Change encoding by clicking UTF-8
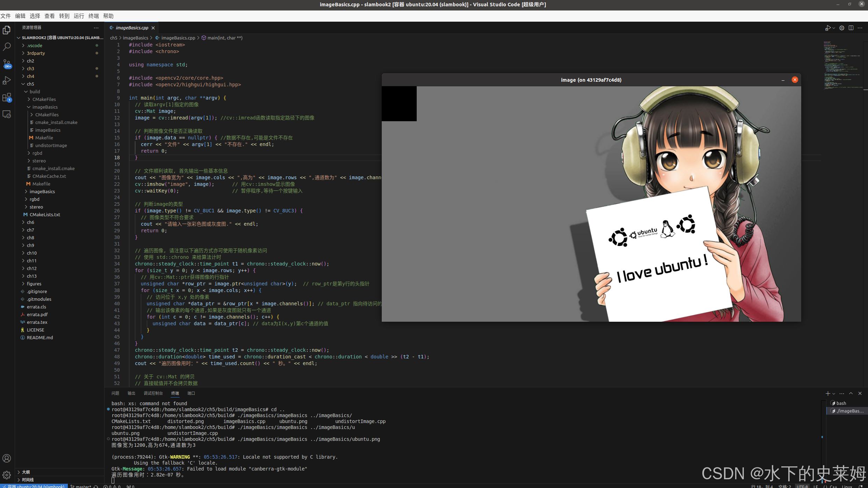868x488 pixels. click(803, 486)
